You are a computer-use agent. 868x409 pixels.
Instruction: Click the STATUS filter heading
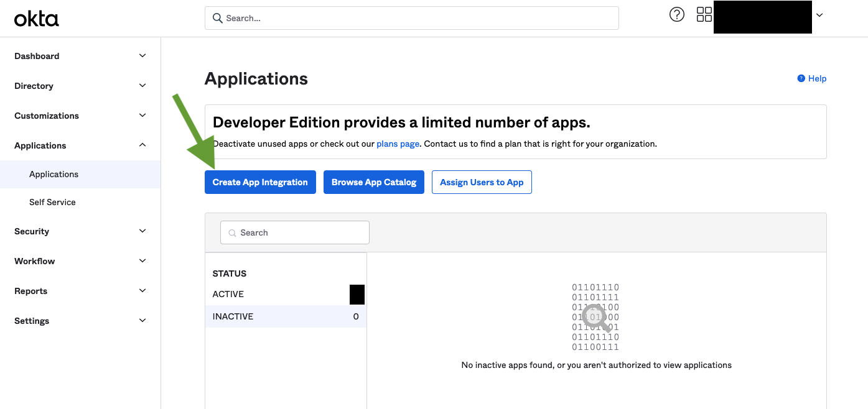230,273
